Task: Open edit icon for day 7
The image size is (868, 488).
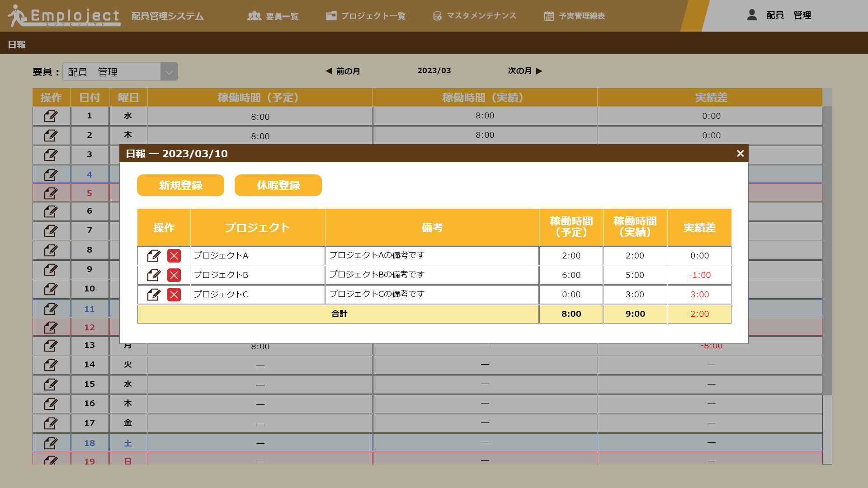Action: (x=51, y=231)
